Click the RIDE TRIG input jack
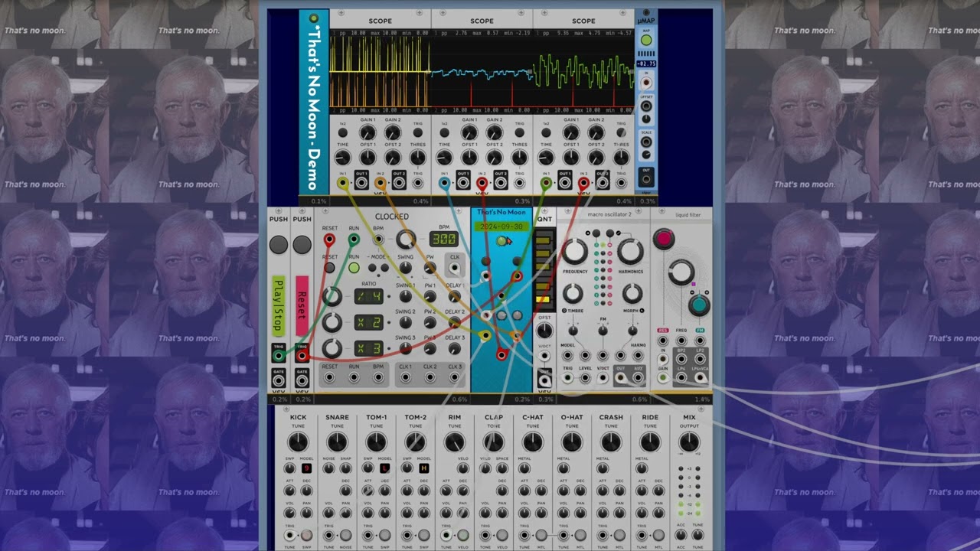980x551 pixels. click(642, 536)
